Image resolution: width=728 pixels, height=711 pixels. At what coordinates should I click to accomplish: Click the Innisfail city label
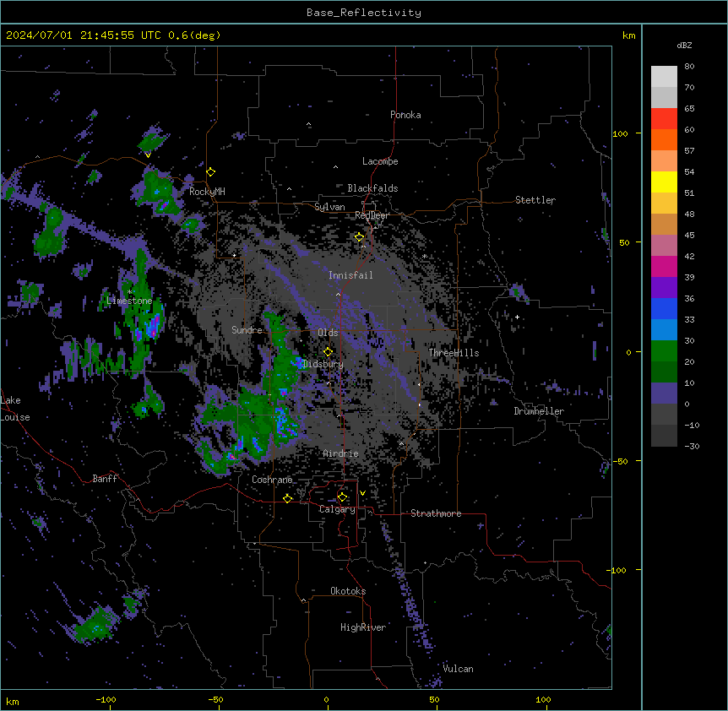tap(350, 275)
